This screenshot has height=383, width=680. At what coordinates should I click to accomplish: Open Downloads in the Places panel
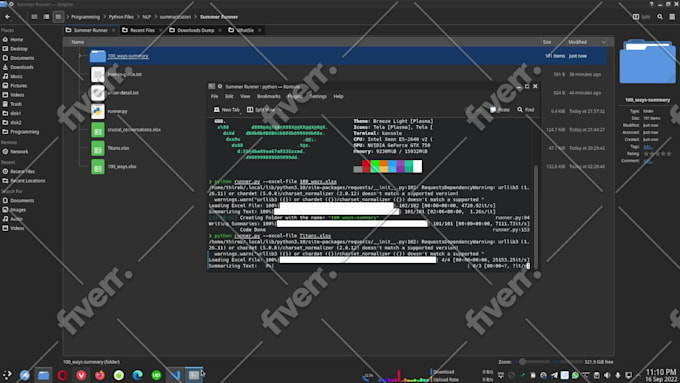(x=18, y=67)
